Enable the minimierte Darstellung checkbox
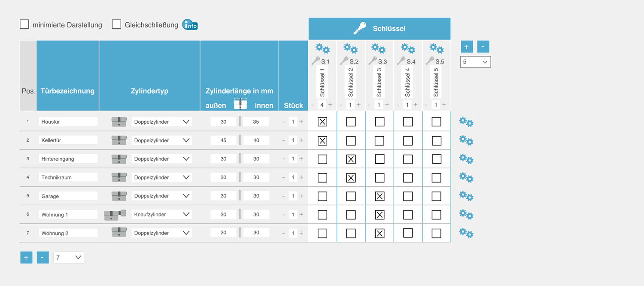This screenshot has height=286, width=644. 24,24
